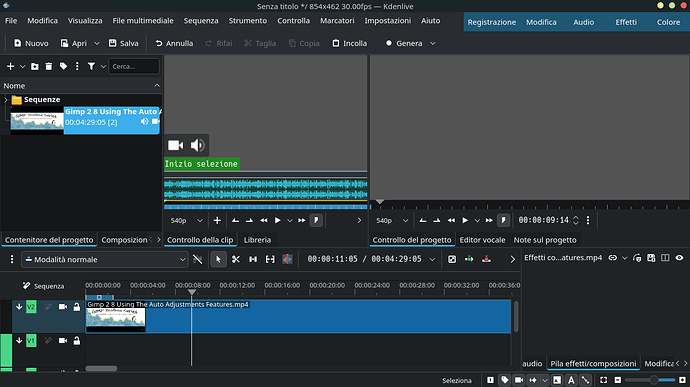This screenshot has height=387, width=690.
Task: Rewind in the project monitor
Action: coord(451,221)
